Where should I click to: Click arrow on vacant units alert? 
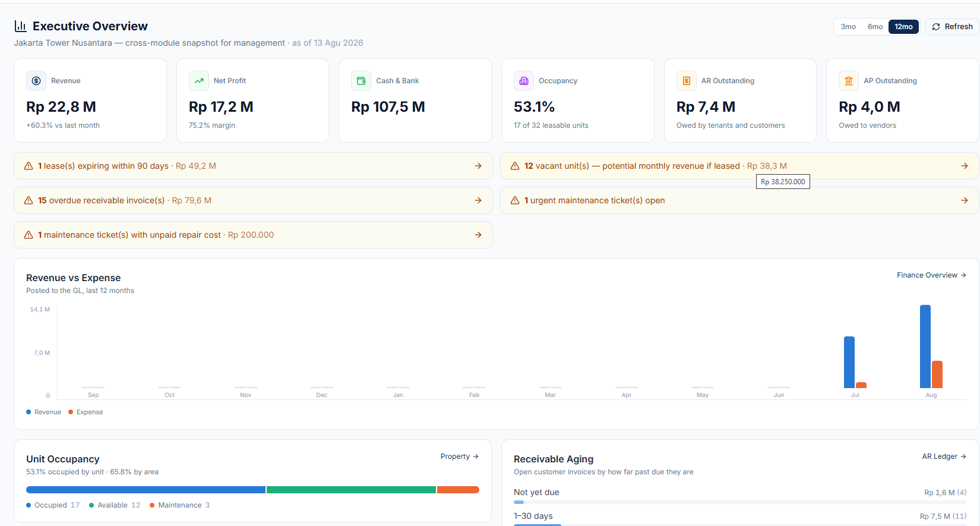point(965,166)
